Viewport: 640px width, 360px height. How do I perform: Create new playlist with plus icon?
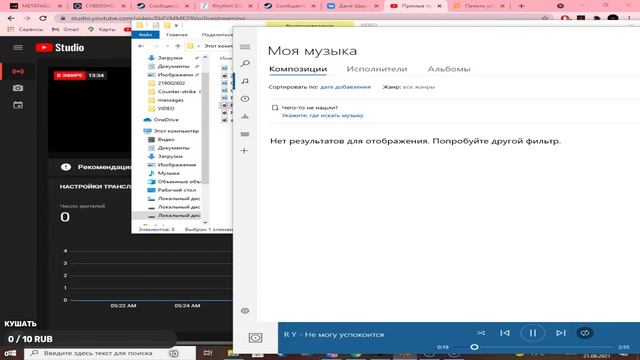[244, 151]
